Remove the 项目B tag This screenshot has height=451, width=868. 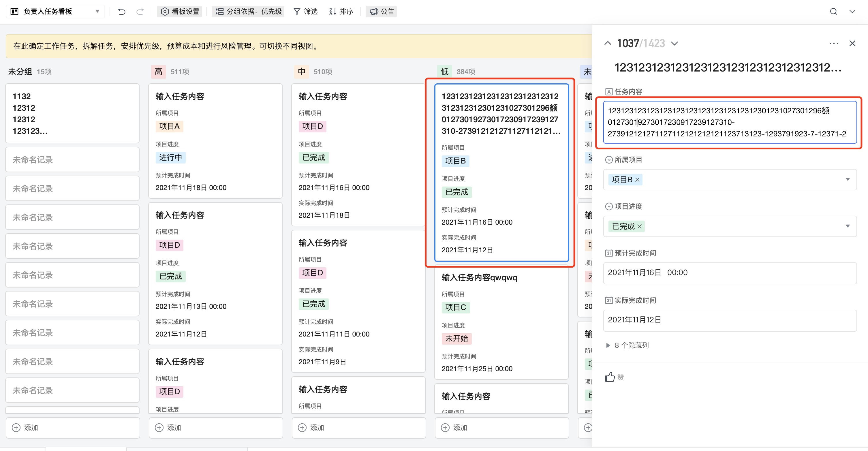pyautogui.click(x=637, y=180)
